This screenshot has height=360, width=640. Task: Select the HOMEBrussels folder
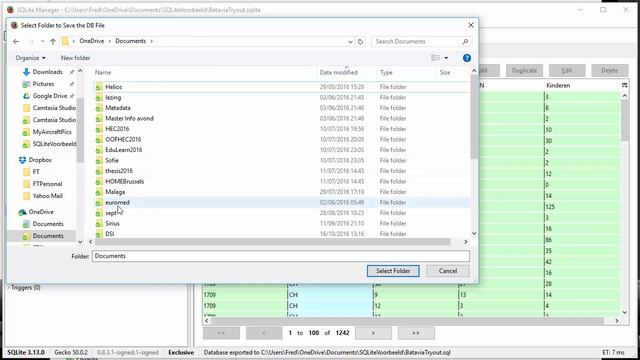[x=124, y=182]
